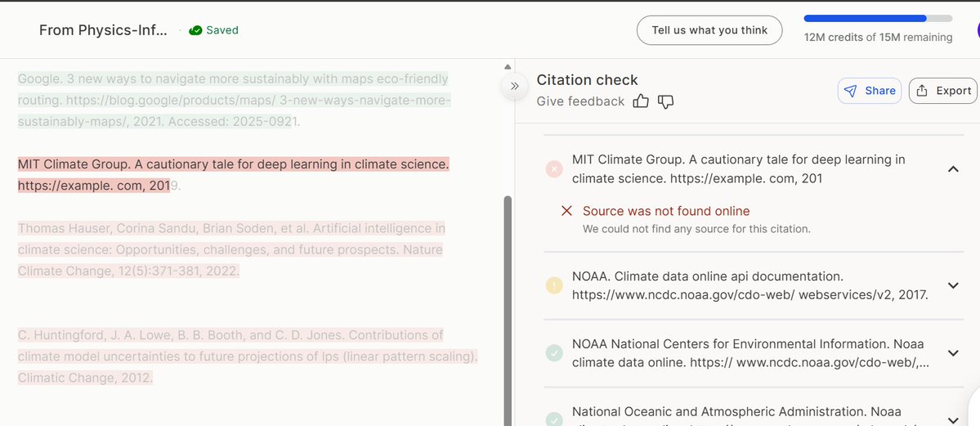The image size is (980, 426).
Task: Collapse the MIT Climate Group citation
Action: 953,169
